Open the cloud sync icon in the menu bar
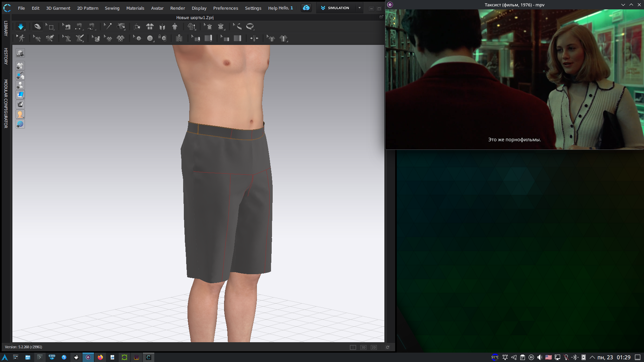Image resolution: width=644 pixels, height=362 pixels. pos(306,8)
